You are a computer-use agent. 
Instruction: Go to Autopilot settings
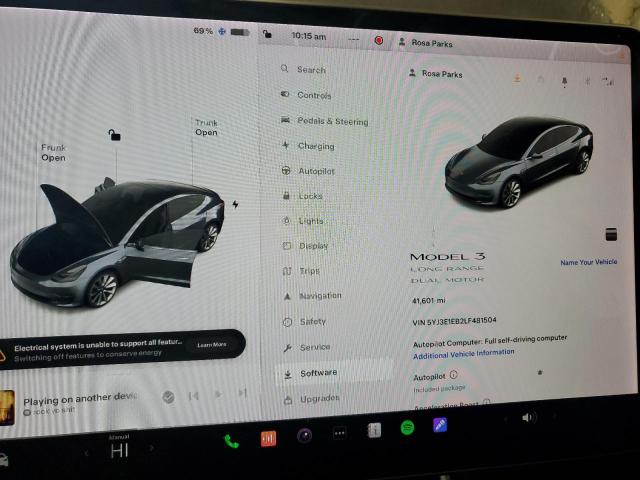click(x=308, y=171)
